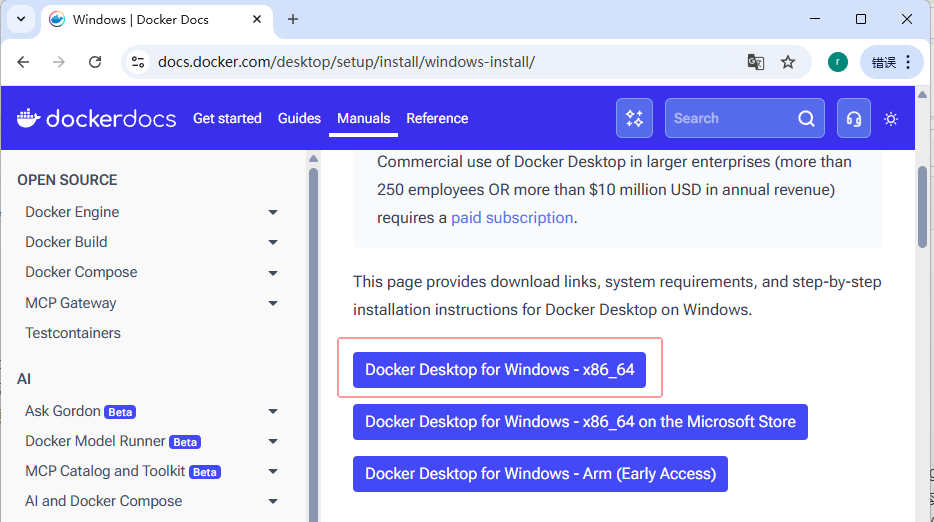Open Get started in top navigation
The width and height of the screenshot is (934, 522).
227,118
